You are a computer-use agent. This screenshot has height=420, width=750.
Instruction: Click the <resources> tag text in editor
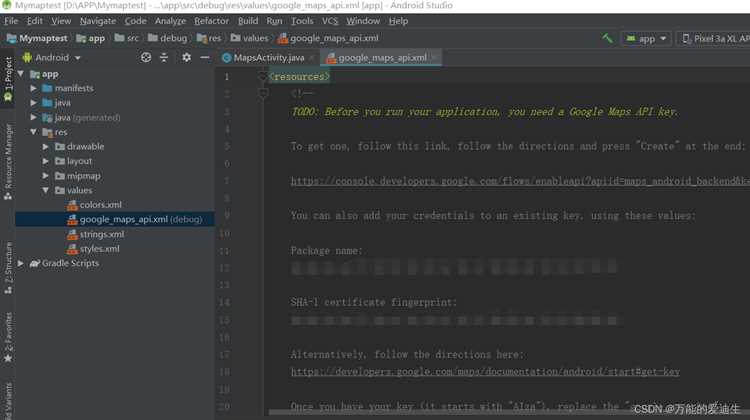[x=299, y=77]
